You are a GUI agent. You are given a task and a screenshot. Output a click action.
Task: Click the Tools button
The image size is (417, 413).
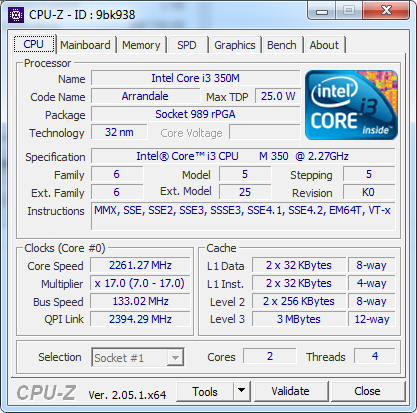point(205,391)
